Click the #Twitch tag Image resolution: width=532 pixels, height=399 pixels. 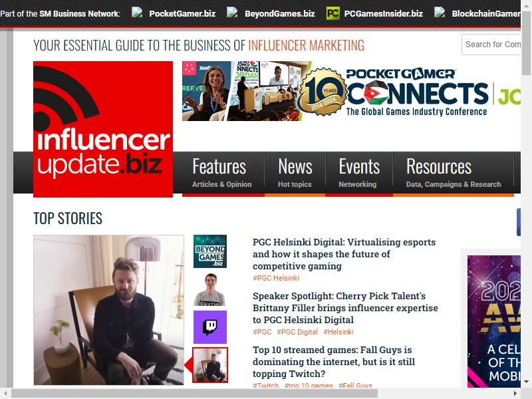[x=265, y=386]
